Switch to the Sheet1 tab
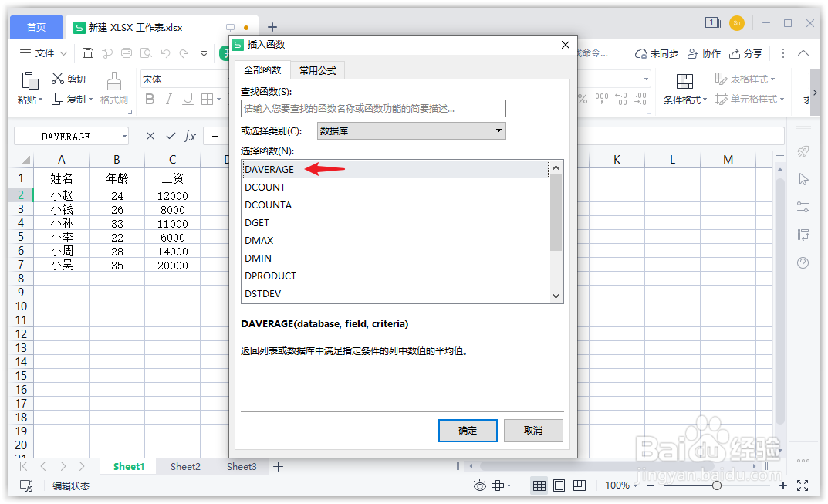The height and width of the screenshot is (504, 828). tap(129, 466)
